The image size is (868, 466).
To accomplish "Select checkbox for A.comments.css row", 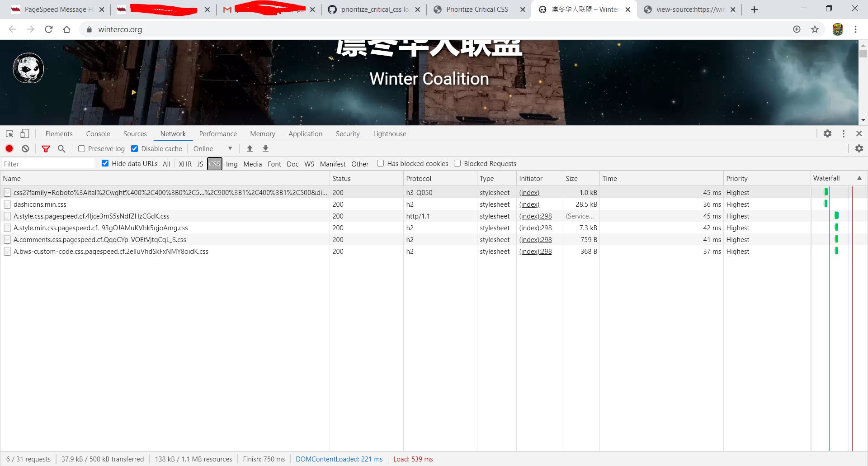I will click(7, 240).
